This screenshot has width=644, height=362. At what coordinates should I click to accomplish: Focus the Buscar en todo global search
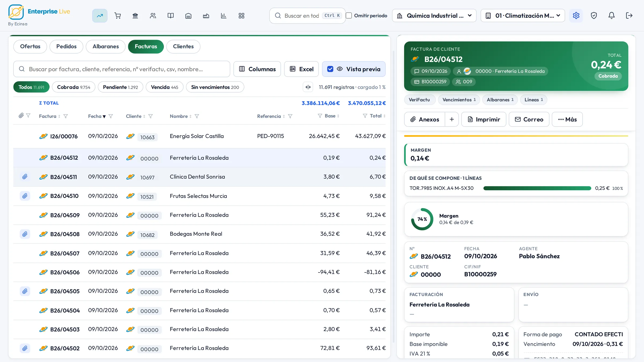pos(308,16)
